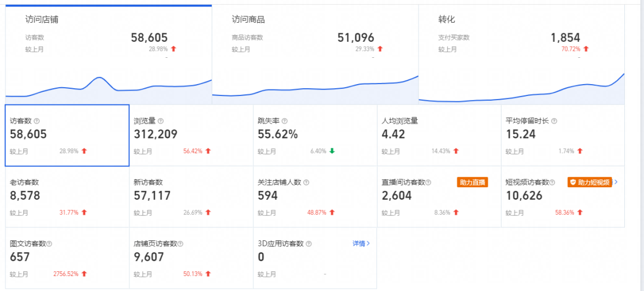
Task: Click help icon next to 短视频访客数
Action: pos(553,182)
